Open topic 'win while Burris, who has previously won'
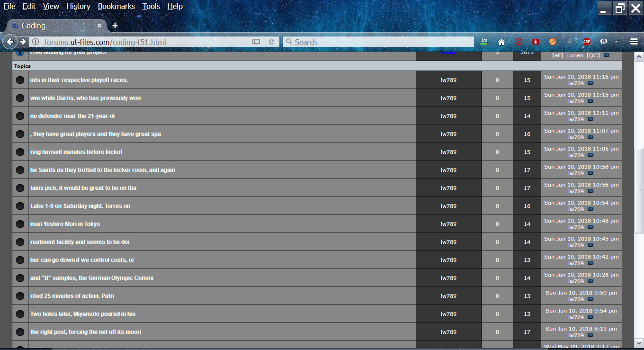Image resolution: width=644 pixels, height=350 pixels. point(85,98)
